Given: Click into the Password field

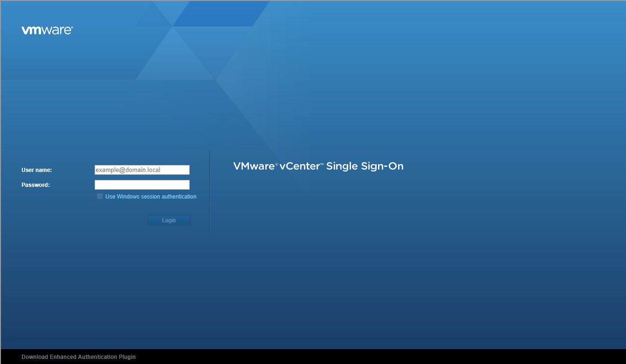Looking at the screenshot, I should [142, 185].
